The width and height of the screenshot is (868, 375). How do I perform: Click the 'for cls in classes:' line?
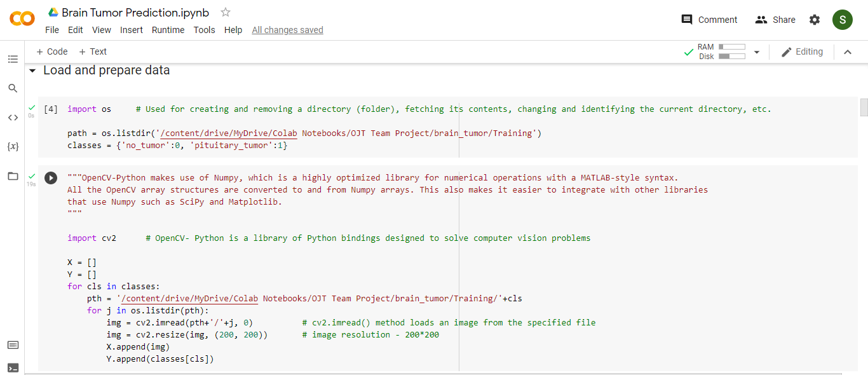coord(114,287)
